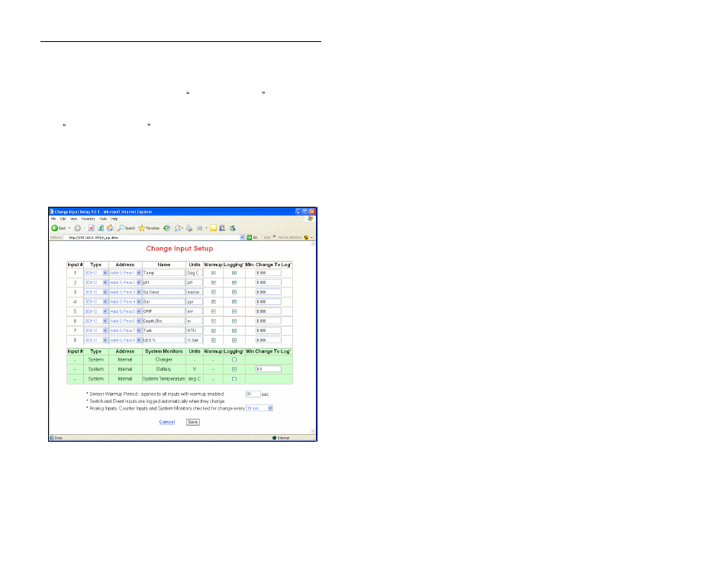Toggle Warmup checkbox for ORP input

214,311
